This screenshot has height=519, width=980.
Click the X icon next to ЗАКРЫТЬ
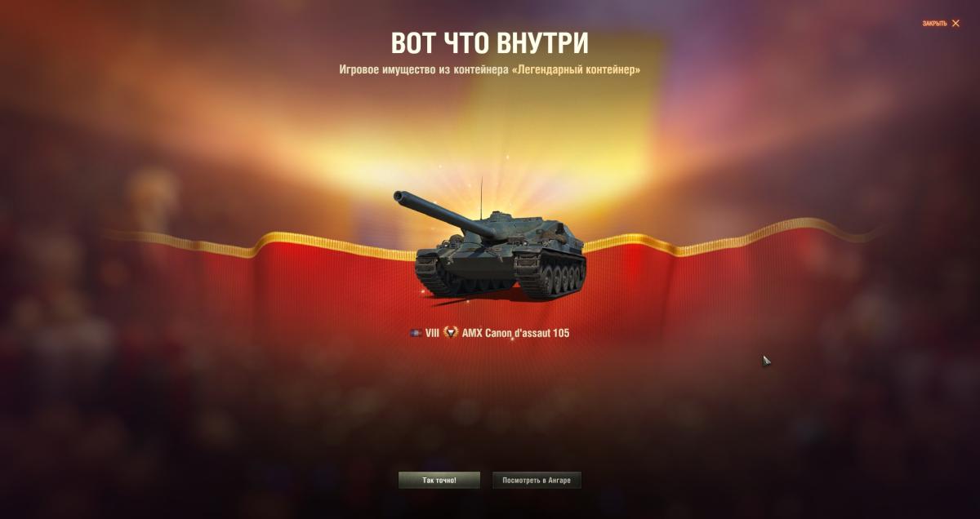click(x=955, y=24)
